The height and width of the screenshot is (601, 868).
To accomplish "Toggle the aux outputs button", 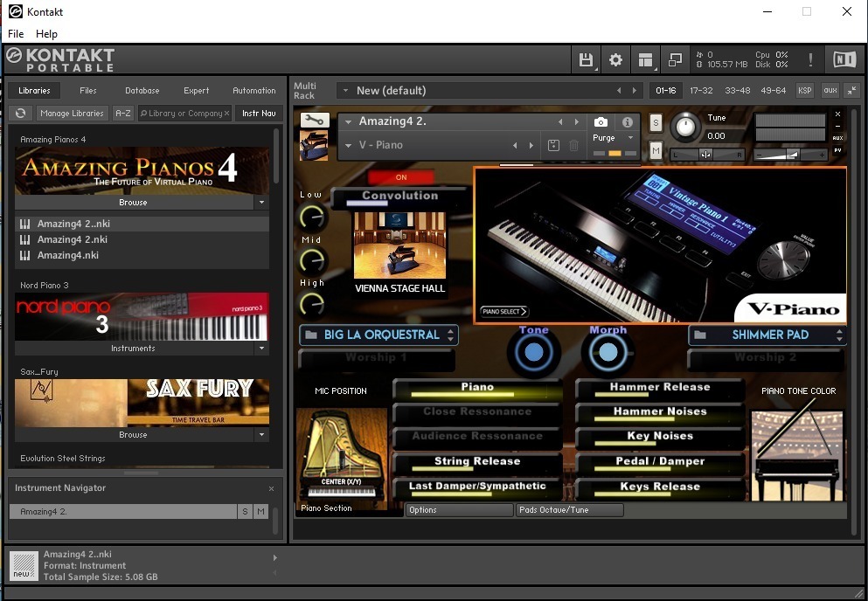I will point(830,90).
